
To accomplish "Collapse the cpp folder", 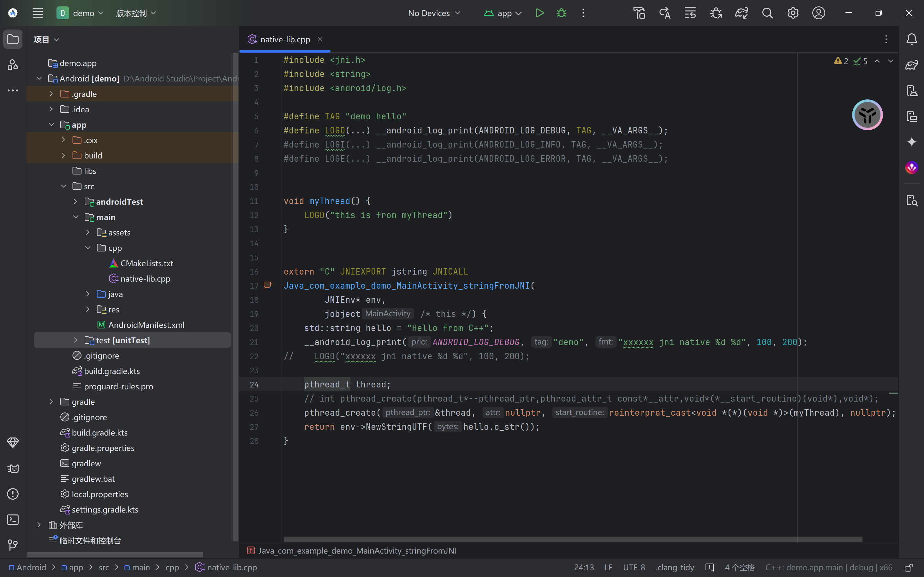I will click(88, 248).
